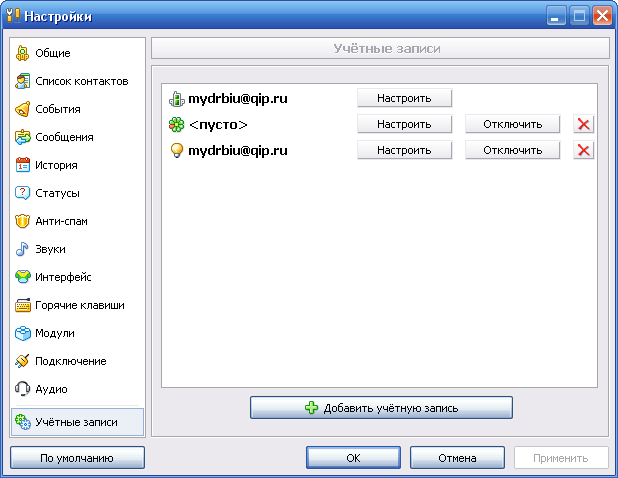The width and height of the screenshot is (618, 478).
Task: Select the first mydrbiu@qip.ru account name
Action: tap(238, 99)
